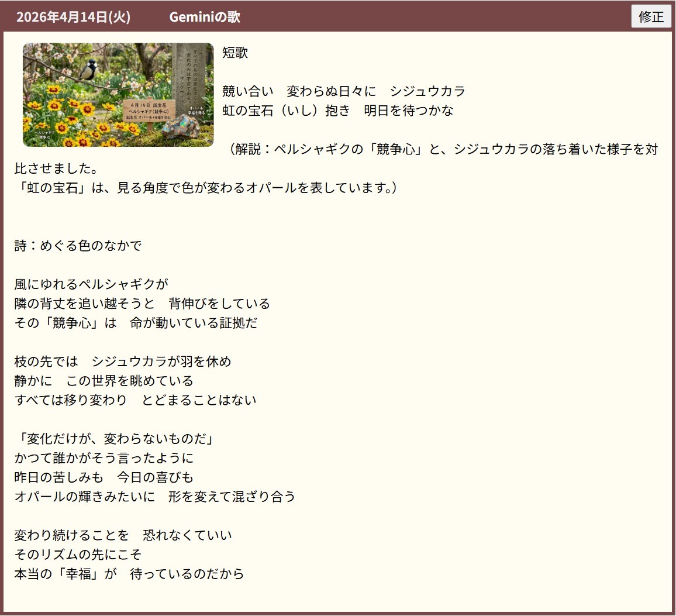
Task: Click the line starting オパールの輝きみたいに
Action: [155, 497]
